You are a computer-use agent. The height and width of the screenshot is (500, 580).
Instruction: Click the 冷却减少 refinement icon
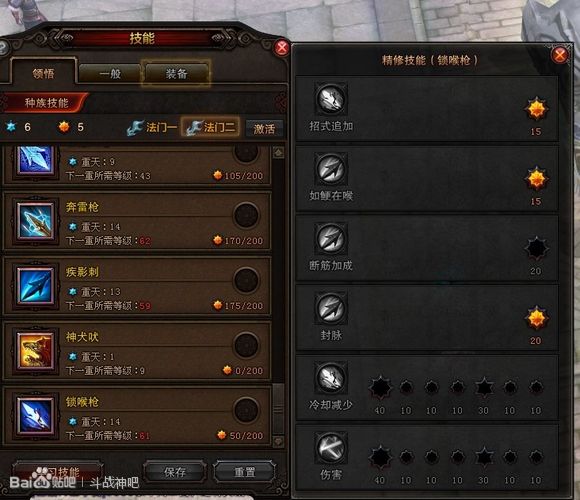(x=331, y=378)
